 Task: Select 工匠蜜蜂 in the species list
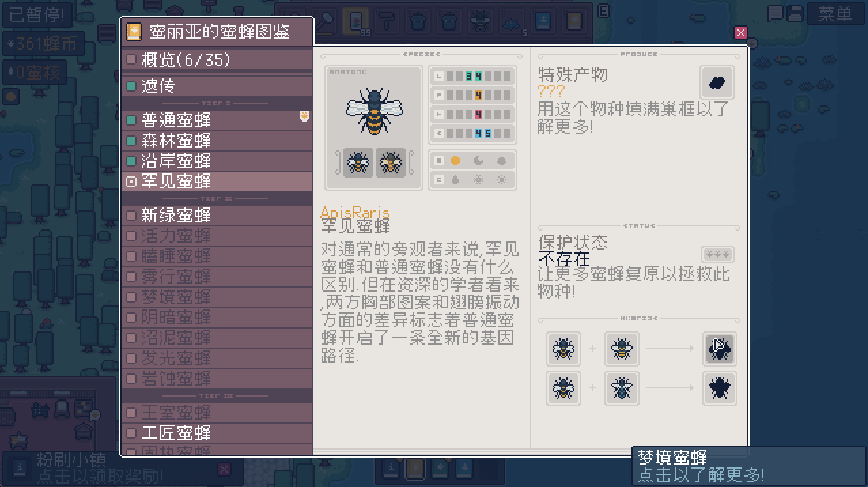click(217, 433)
